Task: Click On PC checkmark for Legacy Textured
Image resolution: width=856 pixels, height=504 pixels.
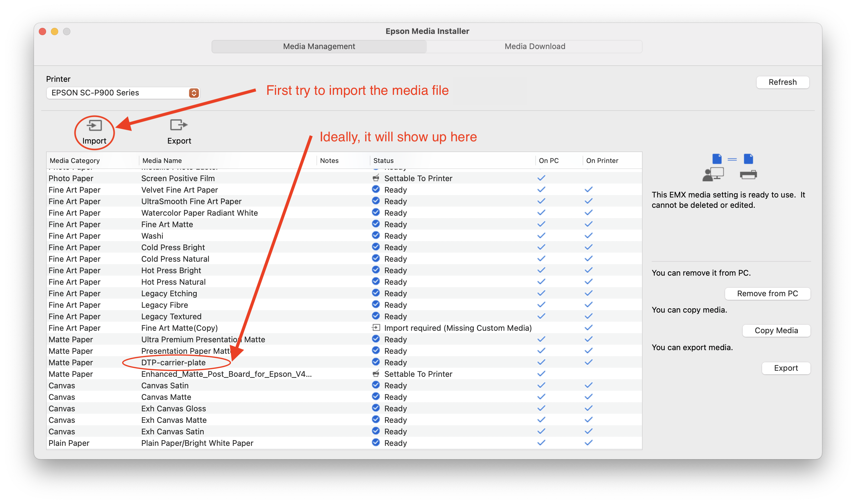Action: coord(541,316)
